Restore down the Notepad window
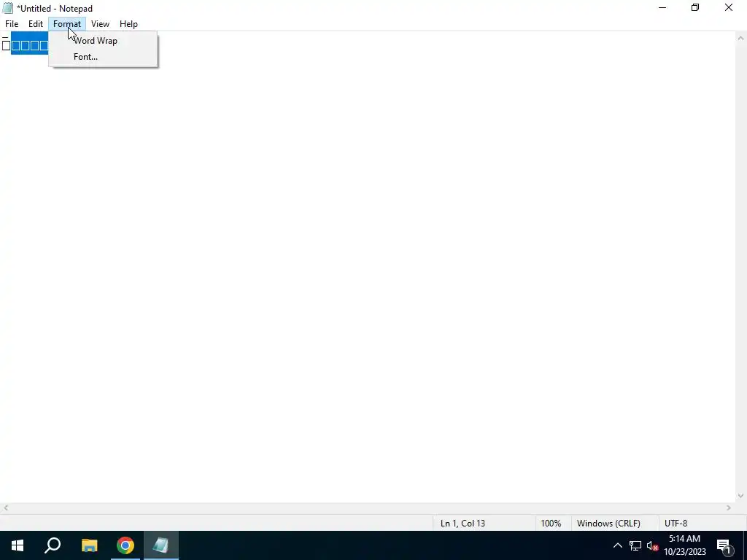Image resolution: width=747 pixels, height=560 pixels. (695, 8)
